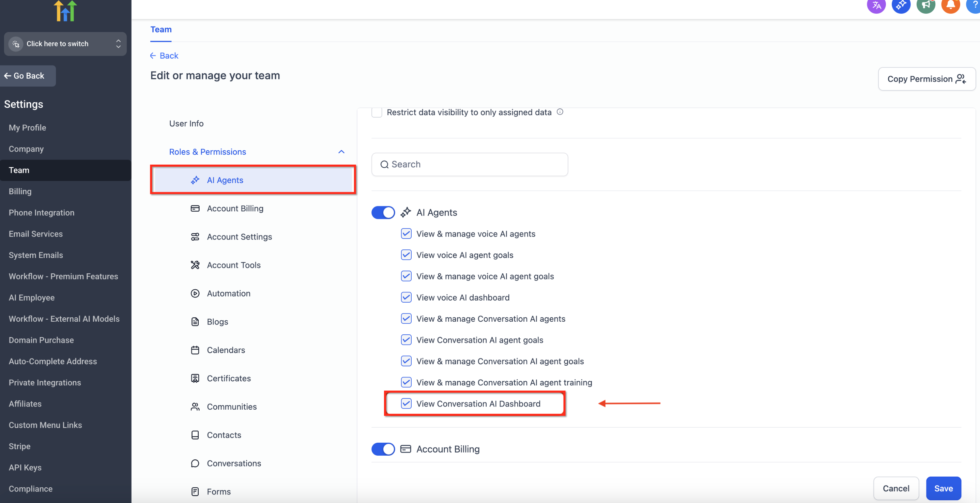Click into the permissions Search field

pos(470,164)
